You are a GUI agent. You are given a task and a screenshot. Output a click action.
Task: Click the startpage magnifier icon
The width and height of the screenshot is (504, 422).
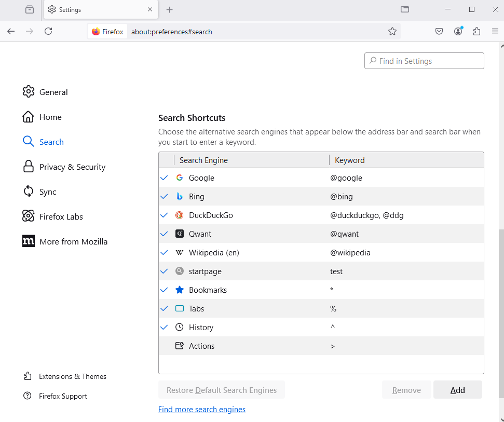tap(180, 271)
